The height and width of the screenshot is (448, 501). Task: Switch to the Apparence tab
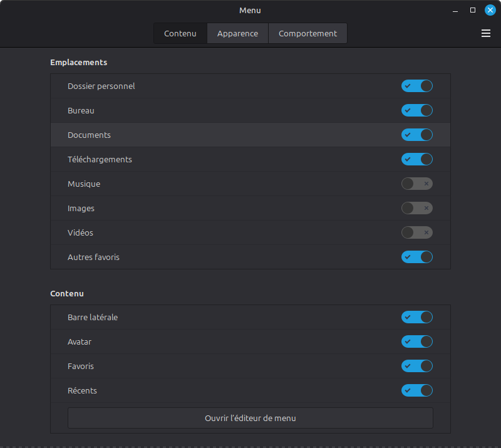tap(237, 33)
